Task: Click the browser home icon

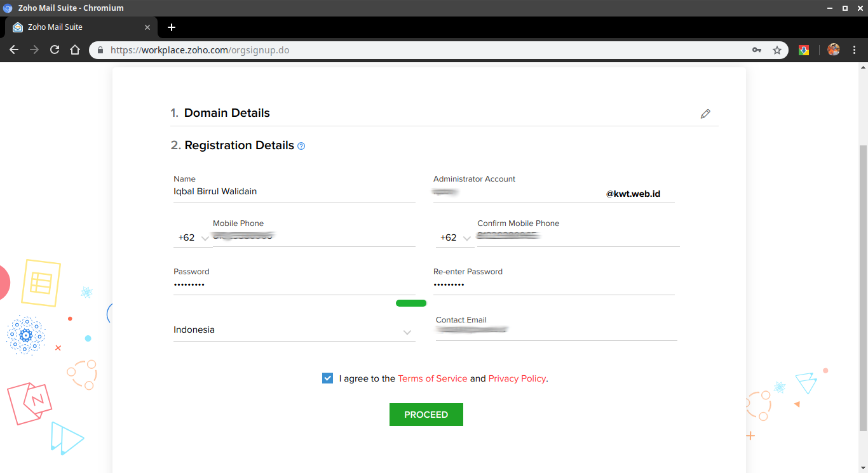Action: pos(75,50)
